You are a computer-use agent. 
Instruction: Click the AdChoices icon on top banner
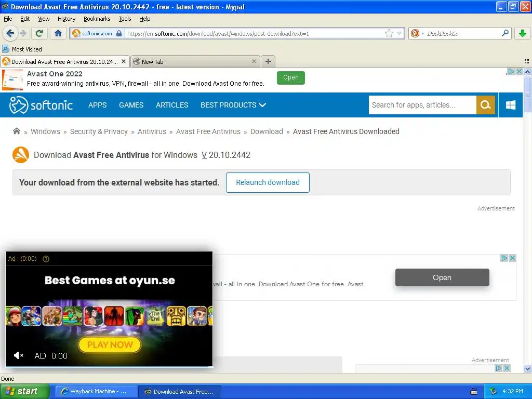(x=511, y=71)
